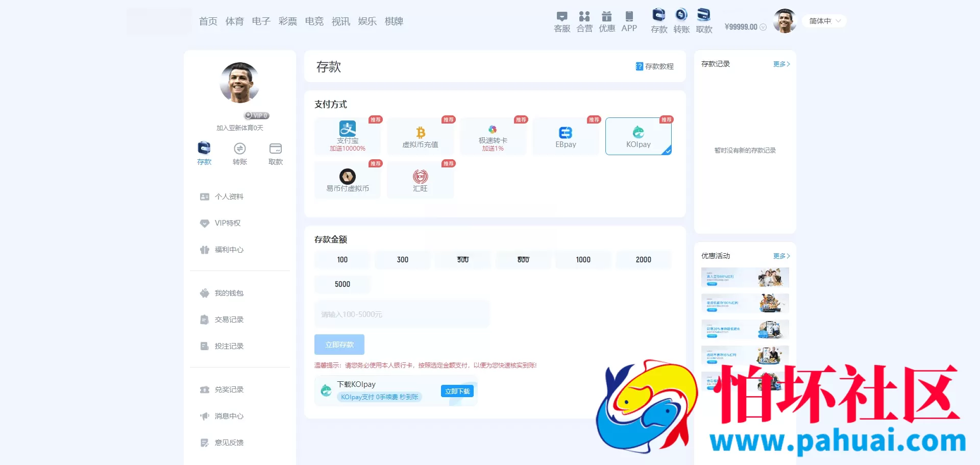
Task: Click 立即下载 to download KOIpay
Action: coord(457,391)
